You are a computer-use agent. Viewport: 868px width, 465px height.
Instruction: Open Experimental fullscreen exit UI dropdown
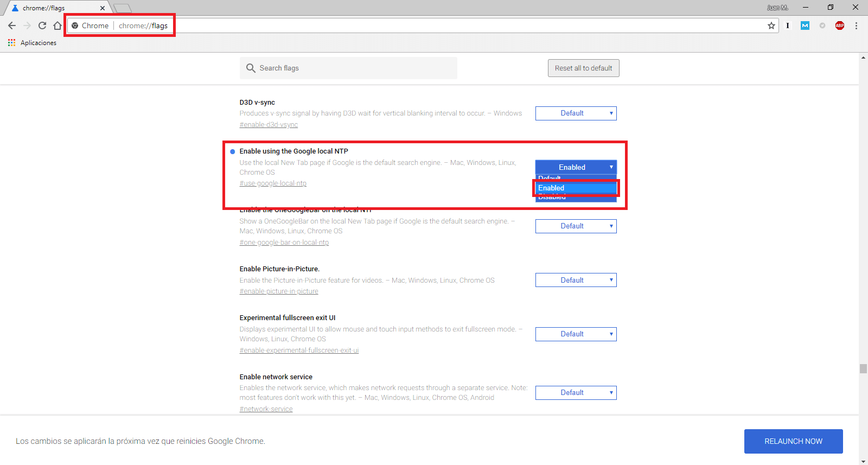tap(576, 334)
